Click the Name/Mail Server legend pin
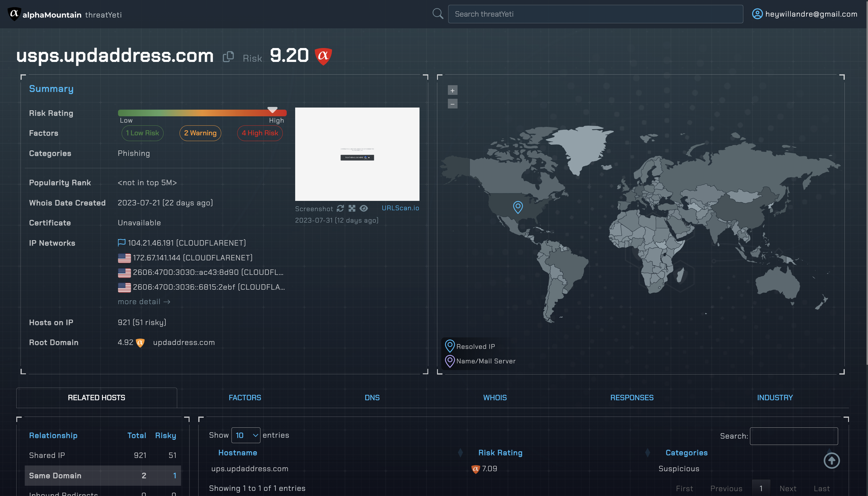Image resolution: width=868 pixels, height=496 pixels. pyautogui.click(x=449, y=361)
